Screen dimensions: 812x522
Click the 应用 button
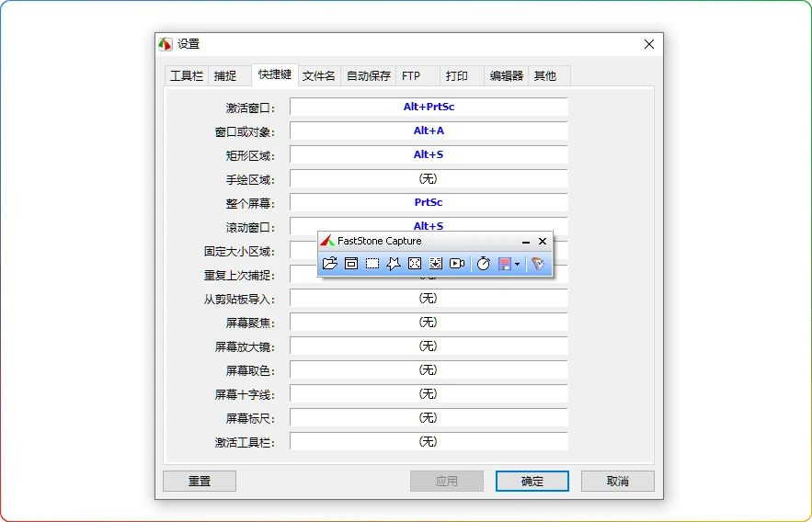pyautogui.click(x=446, y=482)
